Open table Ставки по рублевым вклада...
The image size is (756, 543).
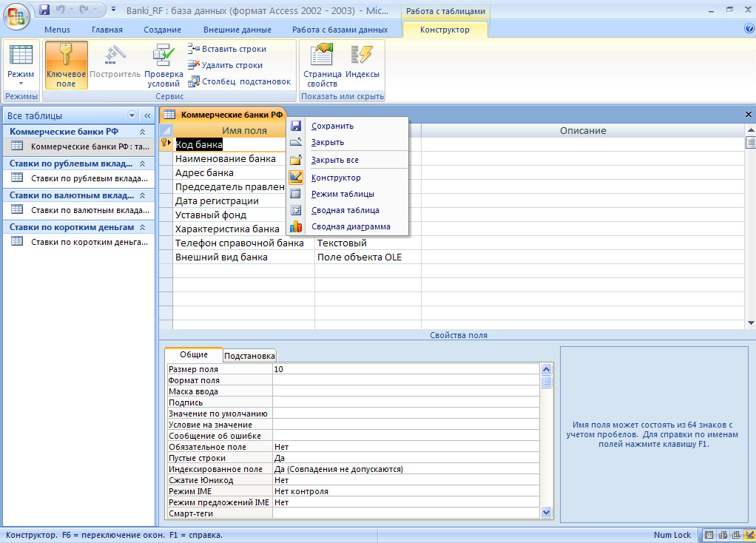[80, 178]
